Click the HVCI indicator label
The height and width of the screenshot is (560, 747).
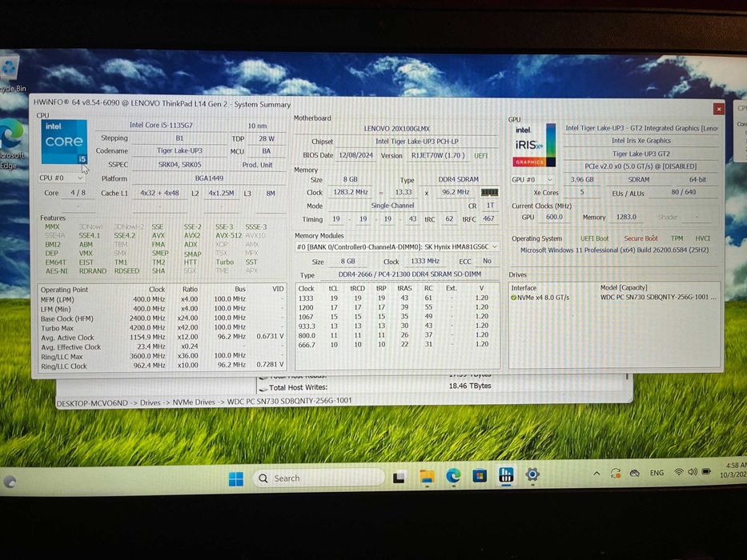703,238
